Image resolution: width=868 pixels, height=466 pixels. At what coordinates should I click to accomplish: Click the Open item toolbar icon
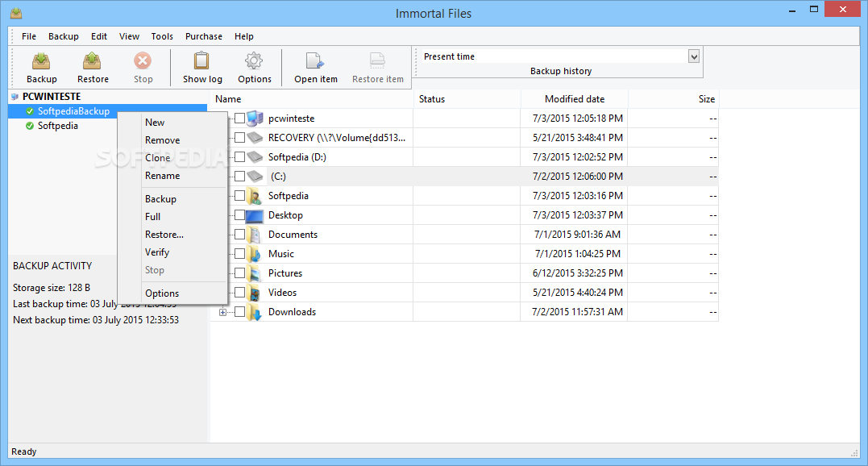[x=315, y=61]
